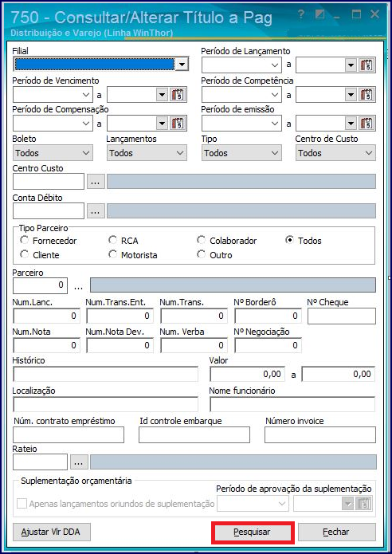The width and height of the screenshot is (392, 554).
Task: Click the Localização text field
Action: pos(105,404)
